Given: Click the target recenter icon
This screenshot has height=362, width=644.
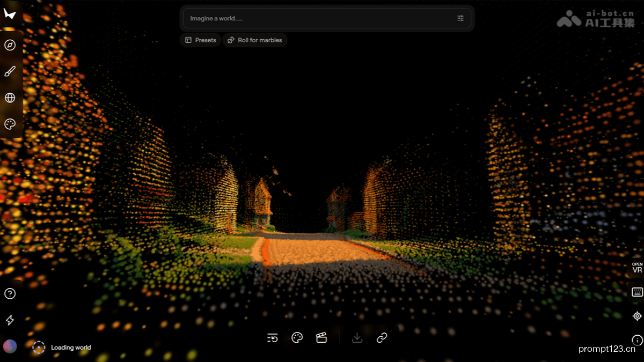Looking at the screenshot, I should click(x=637, y=316).
